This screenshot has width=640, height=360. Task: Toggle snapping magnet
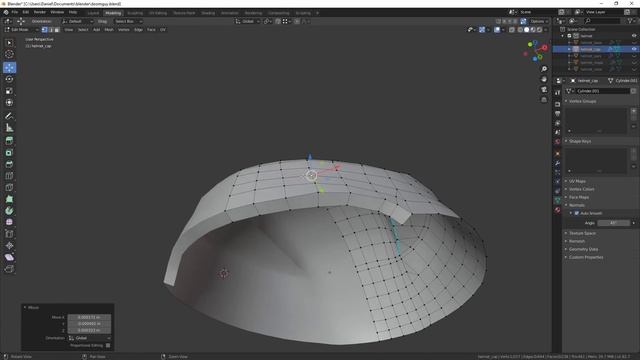tap(278, 21)
